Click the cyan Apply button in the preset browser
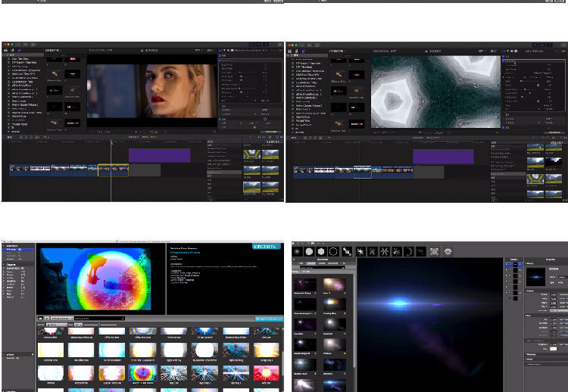Screen dimensions: 568x392 click(269, 319)
